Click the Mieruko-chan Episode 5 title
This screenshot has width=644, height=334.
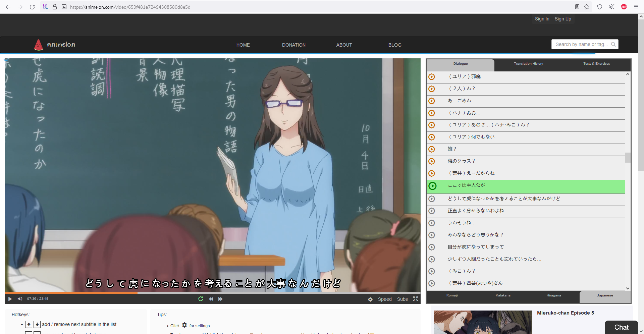tap(565, 313)
